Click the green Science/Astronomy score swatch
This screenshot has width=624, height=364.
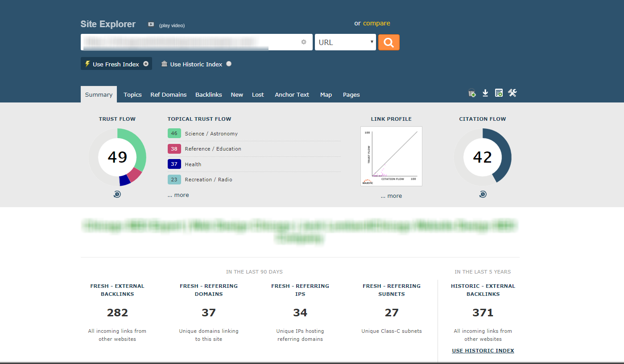point(174,133)
